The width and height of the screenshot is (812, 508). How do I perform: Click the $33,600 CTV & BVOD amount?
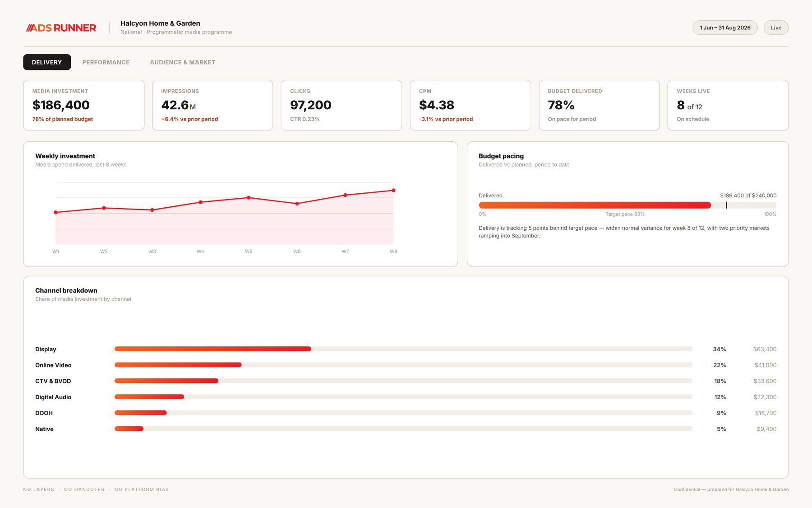[x=765, y=381]
